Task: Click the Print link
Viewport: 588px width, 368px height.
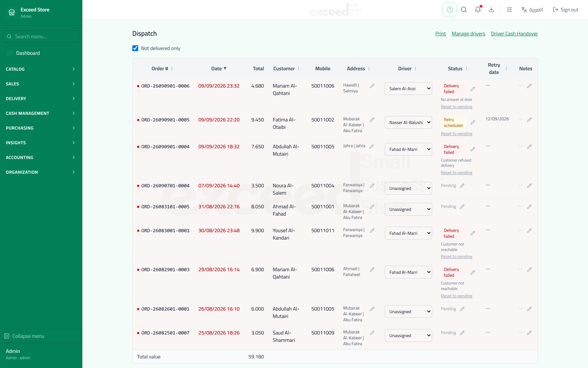Action: coord(440,34)
